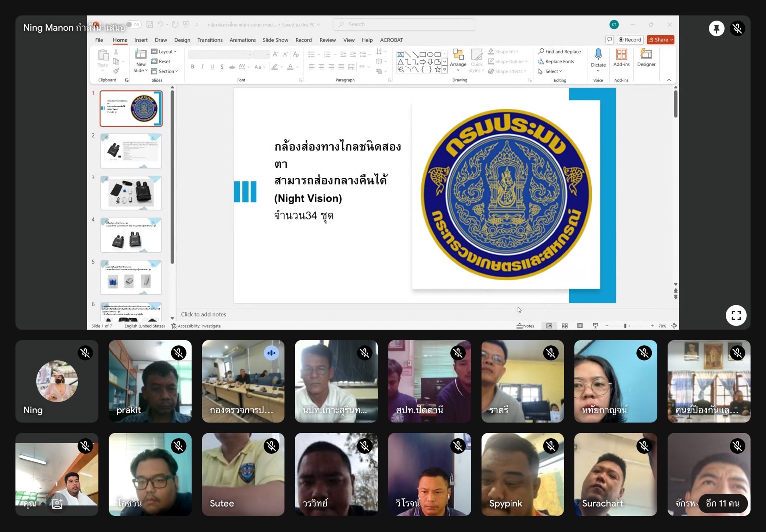
Task: Click Clear All Formatting icon
Action: pyautogui.click(x=296, y=54)
